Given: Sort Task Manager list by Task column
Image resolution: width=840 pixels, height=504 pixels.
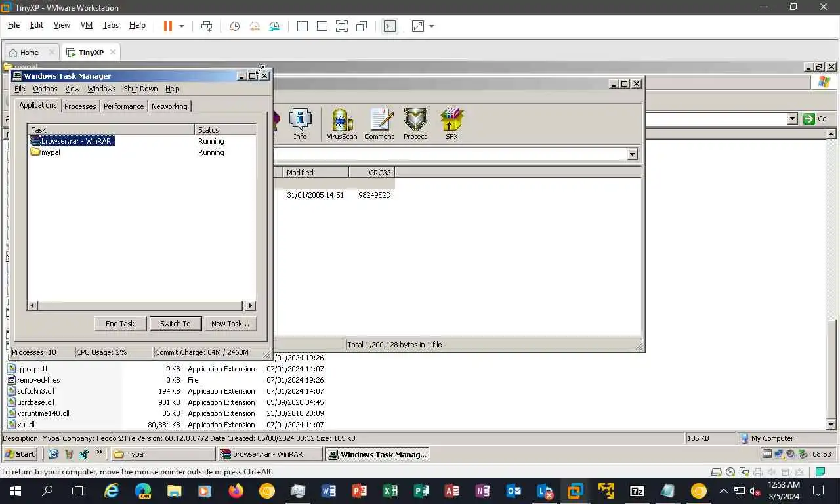Looking at the screenshot, I should click(111, 130).
